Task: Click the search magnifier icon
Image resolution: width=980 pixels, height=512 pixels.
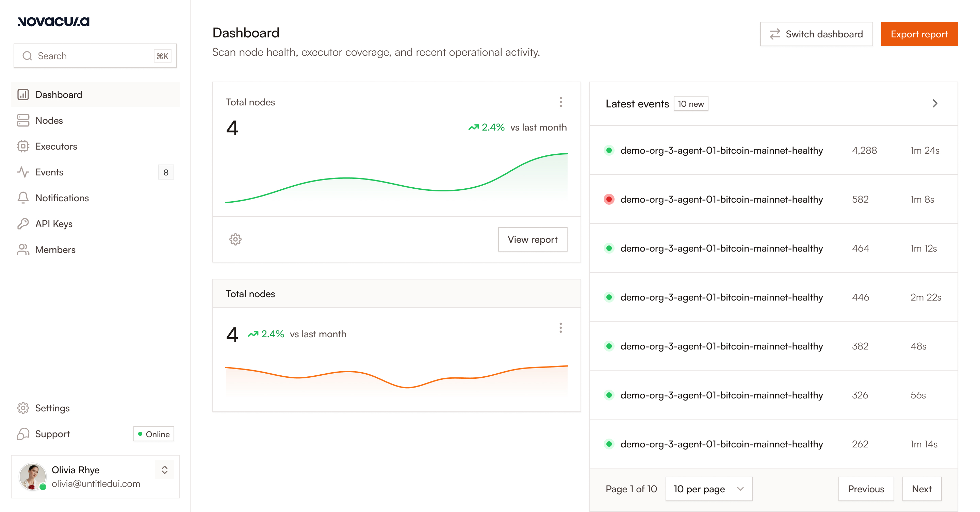Action: tap(27, 56)
